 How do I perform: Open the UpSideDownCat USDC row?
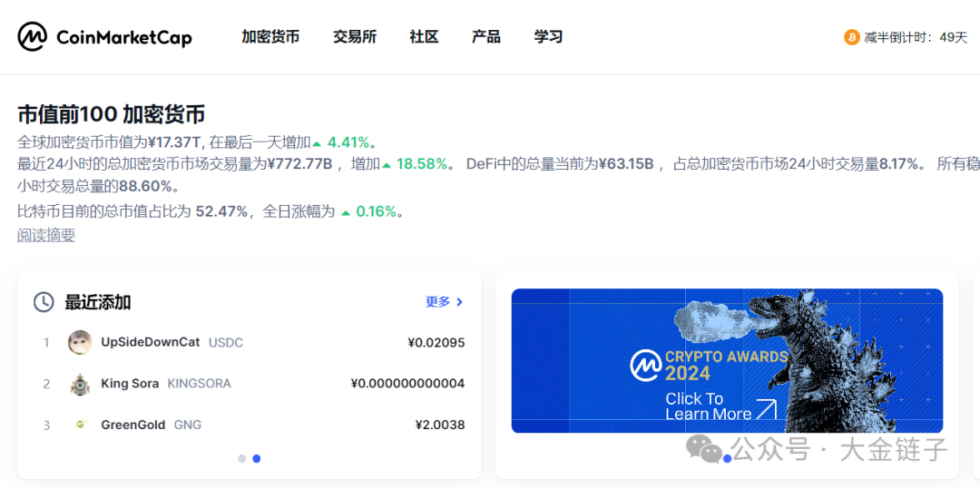249,342
